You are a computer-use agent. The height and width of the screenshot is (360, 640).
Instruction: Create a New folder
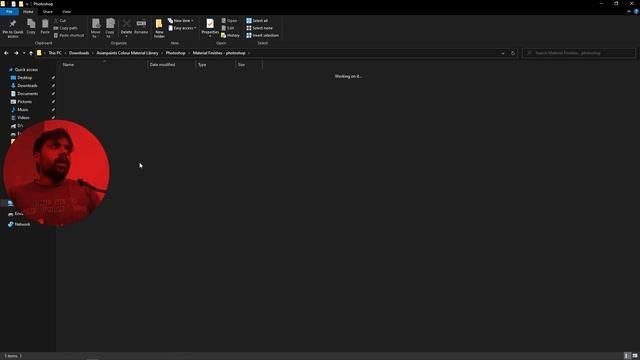159,28
